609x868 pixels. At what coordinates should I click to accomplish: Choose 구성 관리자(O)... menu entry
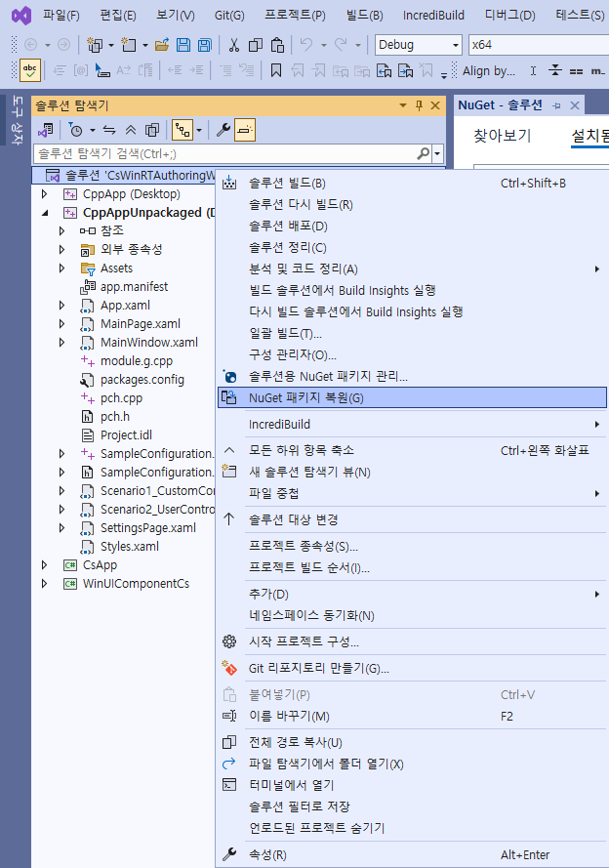tap(412, 354)
